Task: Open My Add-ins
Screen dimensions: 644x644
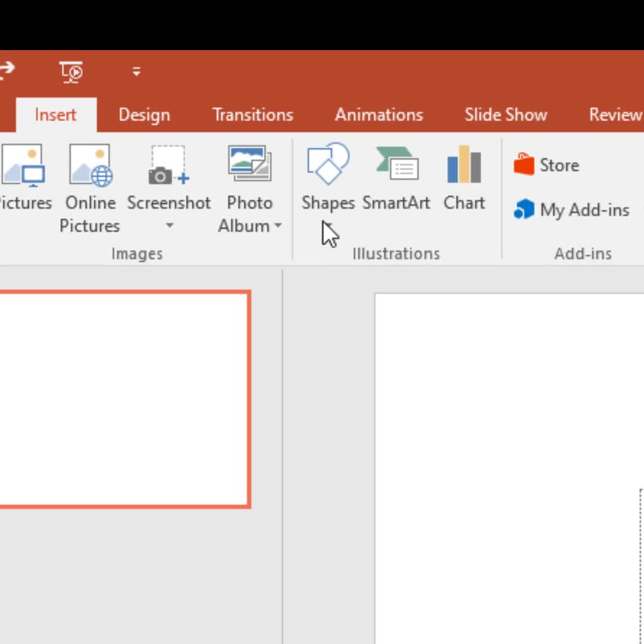Action: 572,210
